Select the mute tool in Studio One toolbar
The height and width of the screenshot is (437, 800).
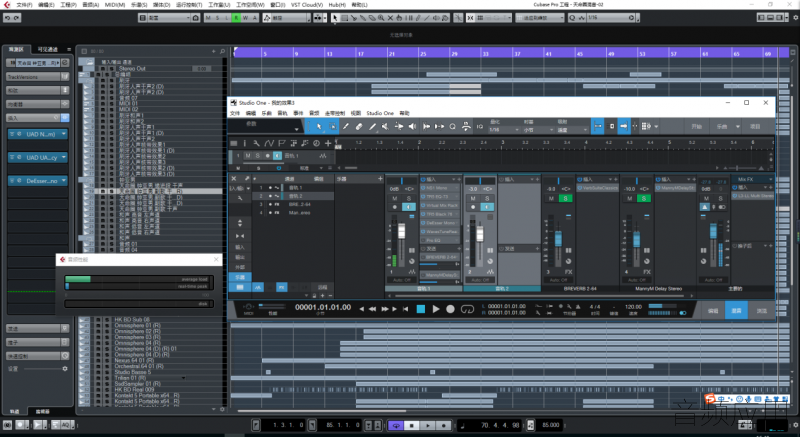pyautogui.click(x=386, y=126)
